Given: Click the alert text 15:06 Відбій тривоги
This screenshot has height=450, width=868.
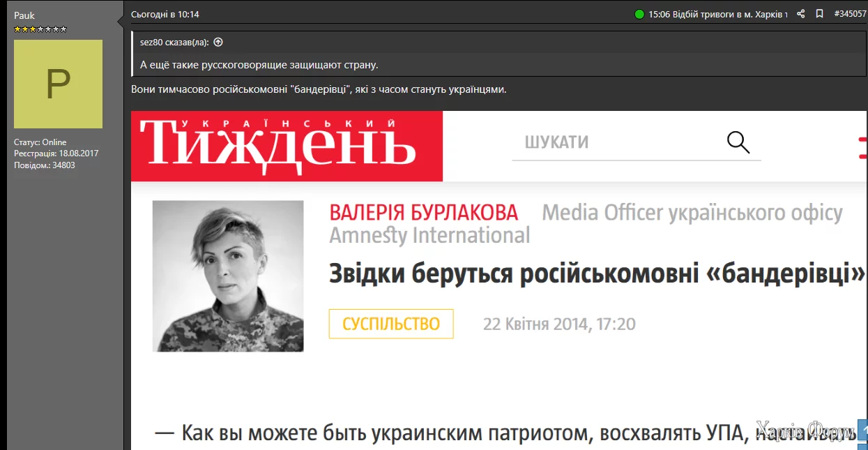Looking at the screenshot, I should 718,14.
